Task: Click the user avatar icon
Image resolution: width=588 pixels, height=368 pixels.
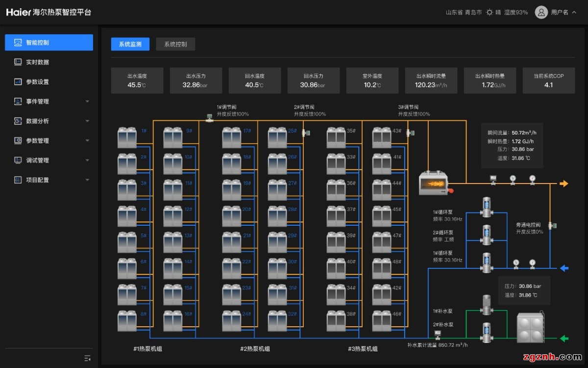Action: point(541,12)
